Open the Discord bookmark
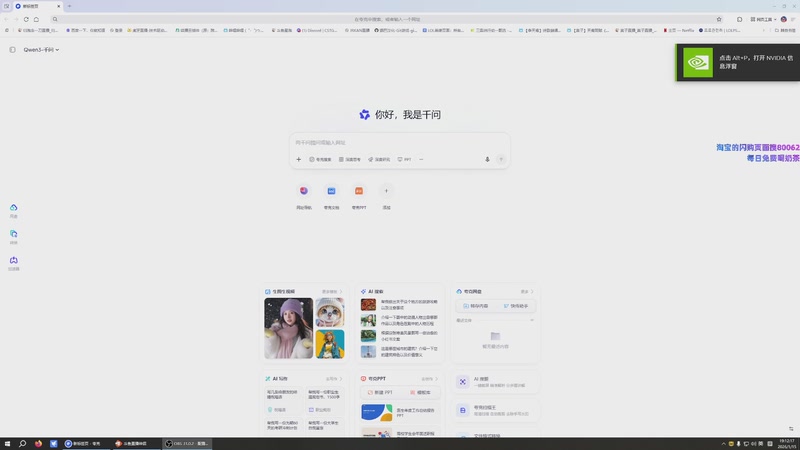 point(317,30)
